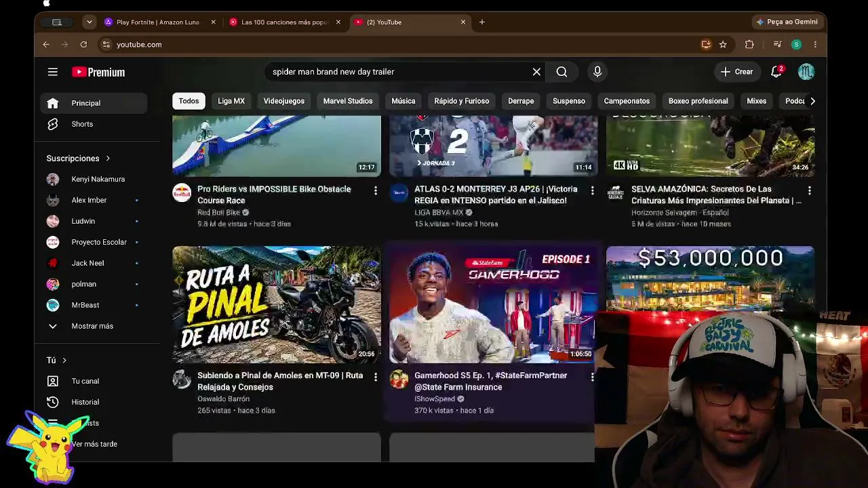Open Oswaldo Barrón channel avatar
868x488 pixels.
182,380
